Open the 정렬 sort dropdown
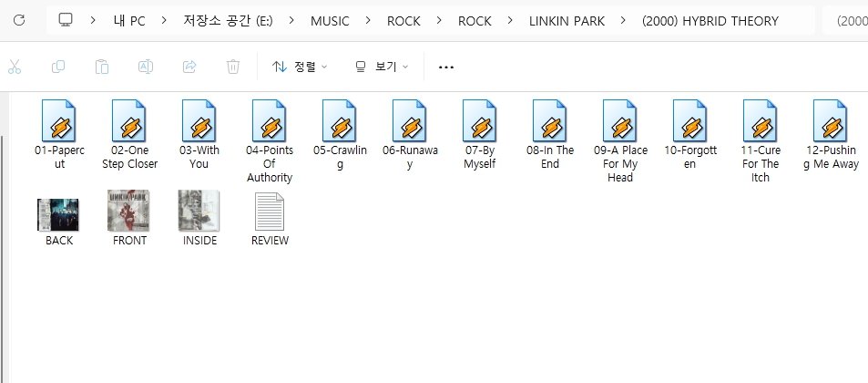Image resolution: width=868 pixels, height=383 pixels. coord(300,67)
